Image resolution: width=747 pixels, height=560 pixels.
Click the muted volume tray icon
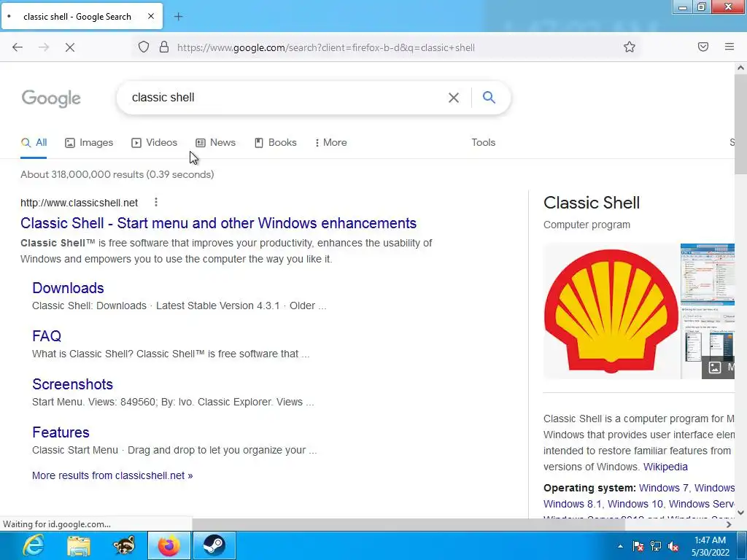coord(673,546)
